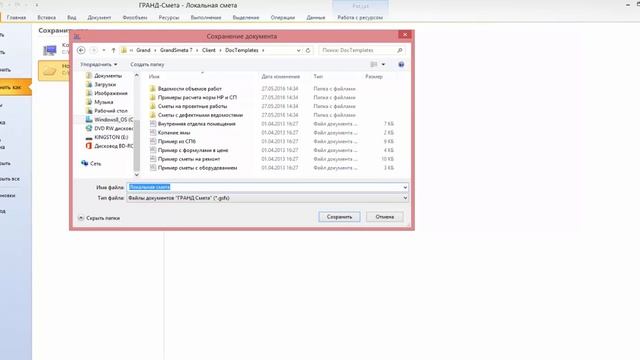Open the help icon in the dialog toolbar
The width and height of the screenshot is (640, 360).
pos(401,64)
